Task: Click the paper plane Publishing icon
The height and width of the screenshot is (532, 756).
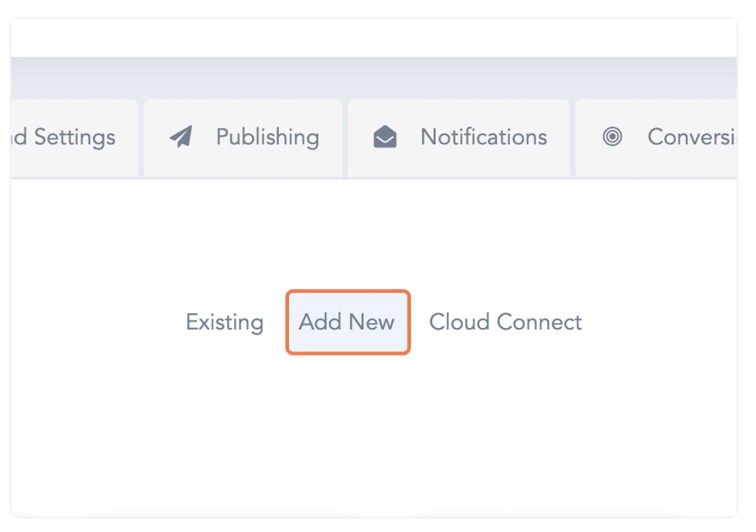Action: pos(181,137)
